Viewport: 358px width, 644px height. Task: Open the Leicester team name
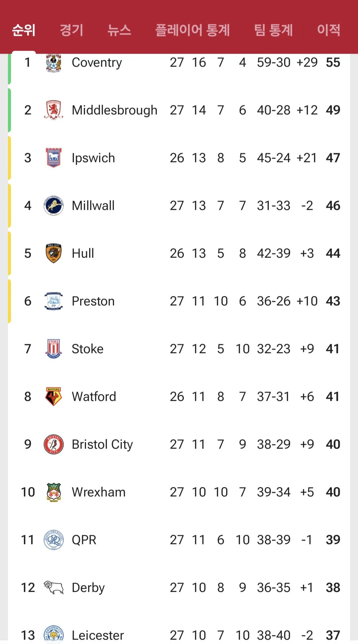[x=98, y=635]
